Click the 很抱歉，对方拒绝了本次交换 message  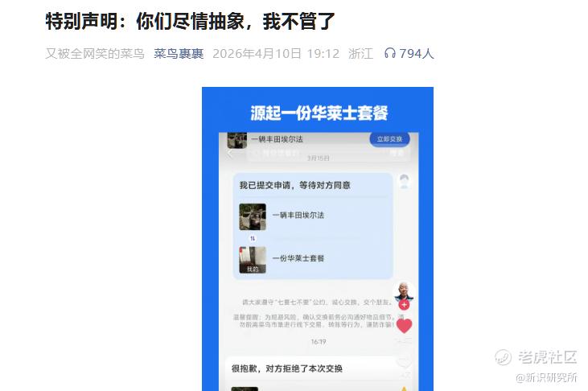coord(287,368)
